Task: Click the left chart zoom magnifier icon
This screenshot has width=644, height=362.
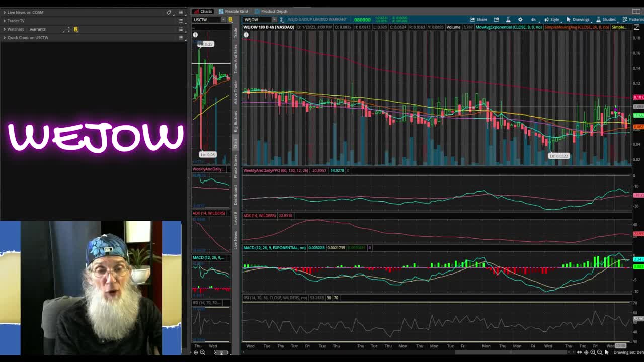Action: point(203,352)
